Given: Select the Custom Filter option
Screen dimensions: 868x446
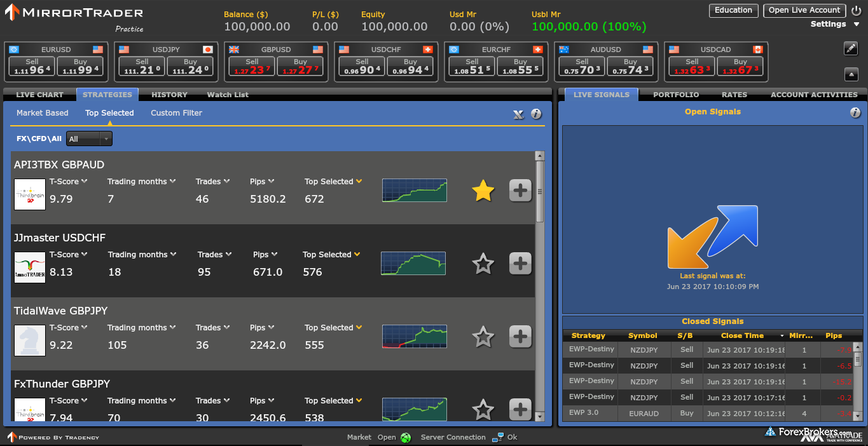Looking at the screenshot, I should [x=176, y=113].
